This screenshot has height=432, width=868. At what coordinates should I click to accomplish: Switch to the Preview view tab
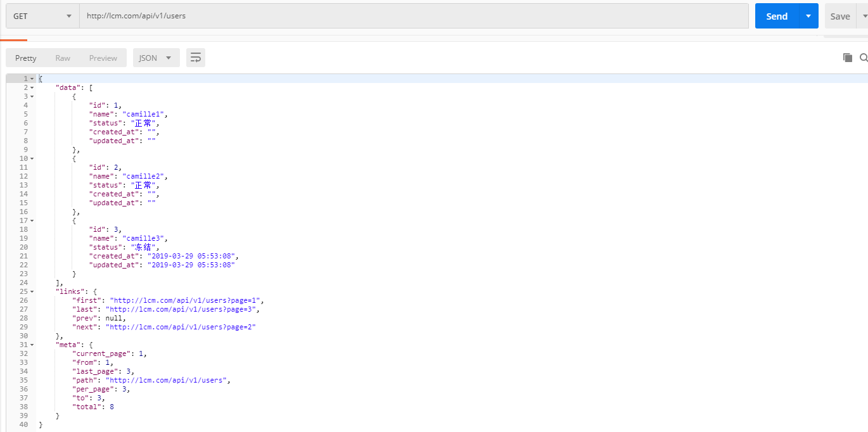click(103, 58)
